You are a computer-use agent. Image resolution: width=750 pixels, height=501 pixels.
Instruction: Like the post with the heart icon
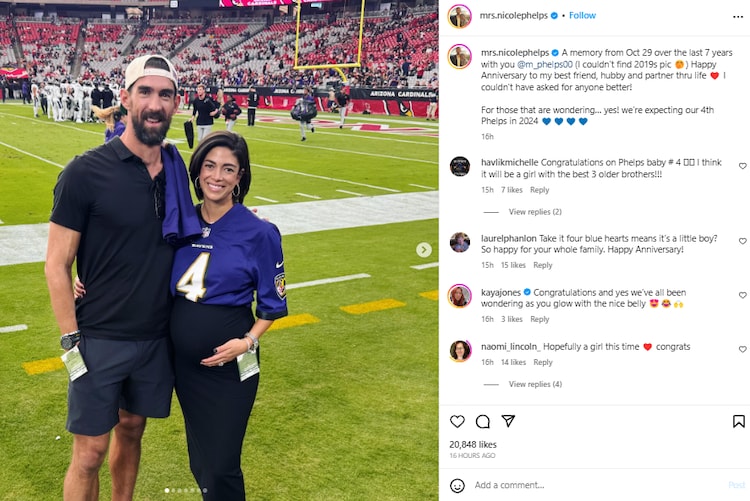[x=457, y=421]
